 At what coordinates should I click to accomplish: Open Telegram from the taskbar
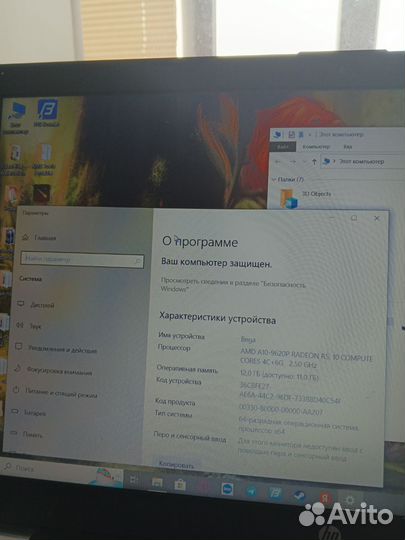252,491
